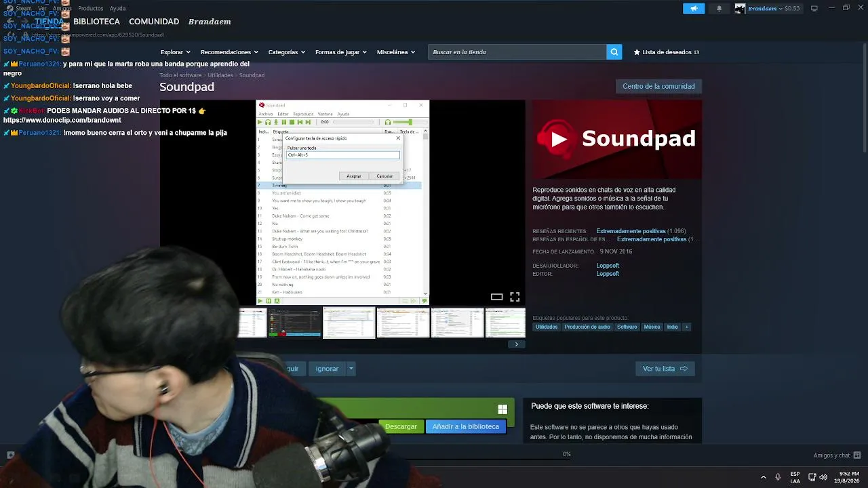Open the Brandaem profile tab
The height and width of the screenshot is (488, 868).
click(x=210, y=22)
